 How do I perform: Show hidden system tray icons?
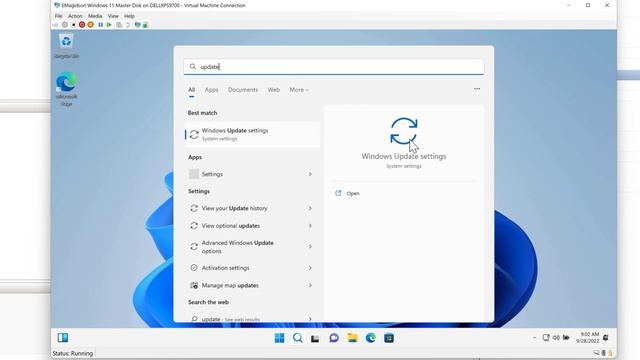click(x=534, y=338)
